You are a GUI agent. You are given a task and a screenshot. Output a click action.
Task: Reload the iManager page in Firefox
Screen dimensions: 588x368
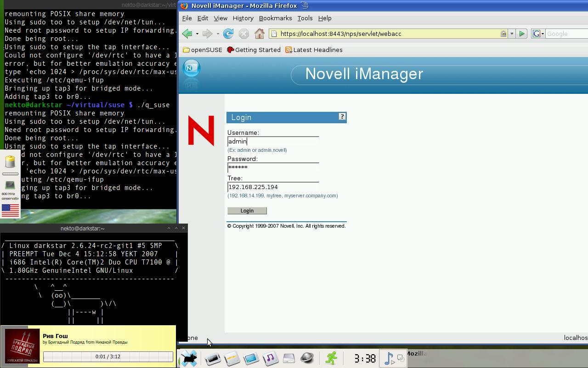228,34
